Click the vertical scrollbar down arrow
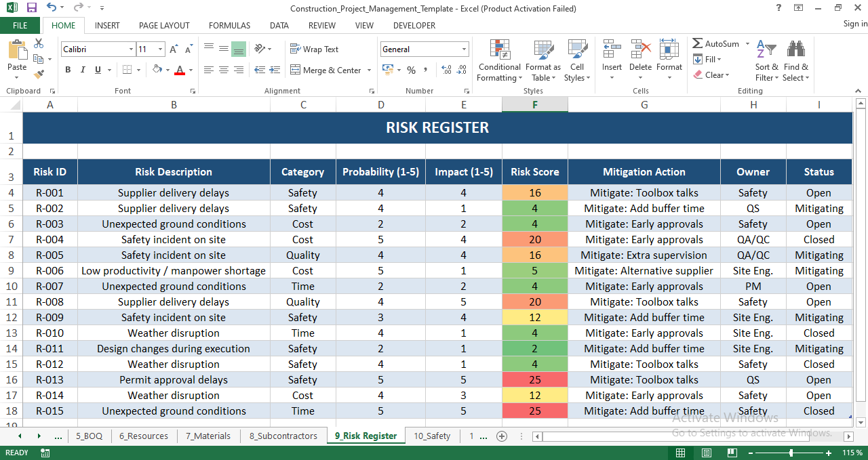Image resolution: width=868 pixels, height=460 pixels. (x=861, y=421)
